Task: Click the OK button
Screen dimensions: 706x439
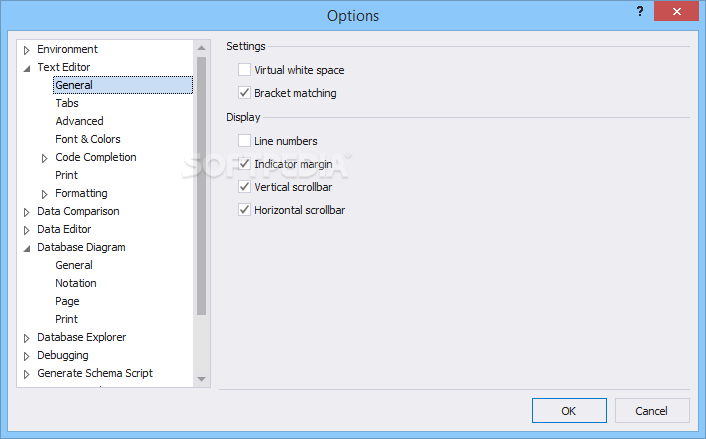Action: (x=569, y=410)
